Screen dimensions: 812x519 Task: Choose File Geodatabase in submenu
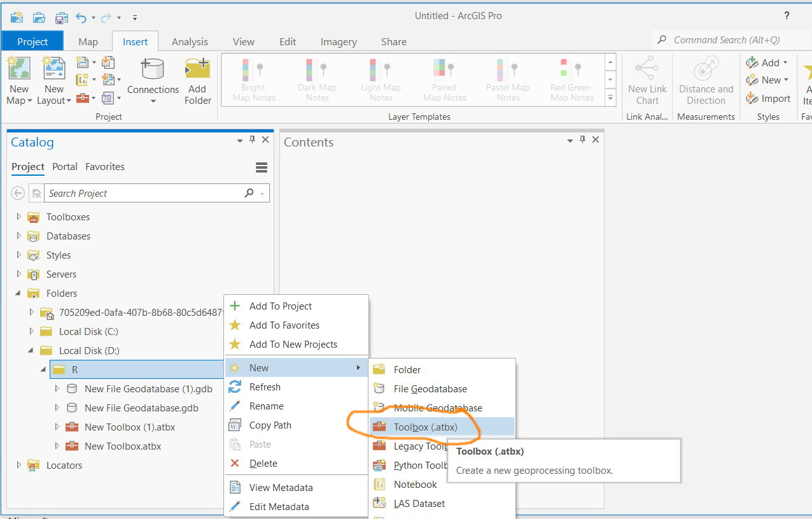pyautogui.click(x=442, y=389)
